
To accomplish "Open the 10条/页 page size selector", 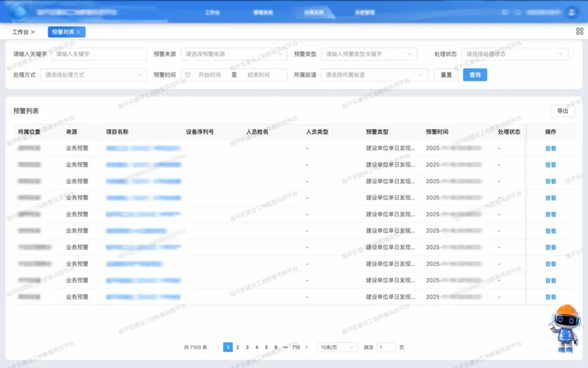I will pyautogui.click(x=337, y=347).
